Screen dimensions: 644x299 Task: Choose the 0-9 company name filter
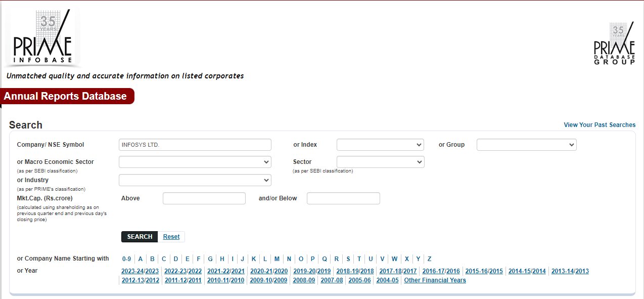tap(126, 259)
